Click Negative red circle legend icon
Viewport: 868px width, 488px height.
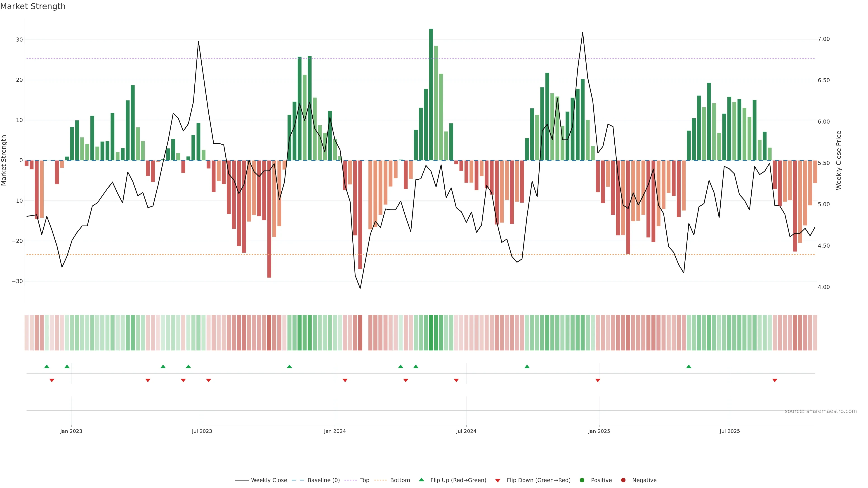pos(623,480)
